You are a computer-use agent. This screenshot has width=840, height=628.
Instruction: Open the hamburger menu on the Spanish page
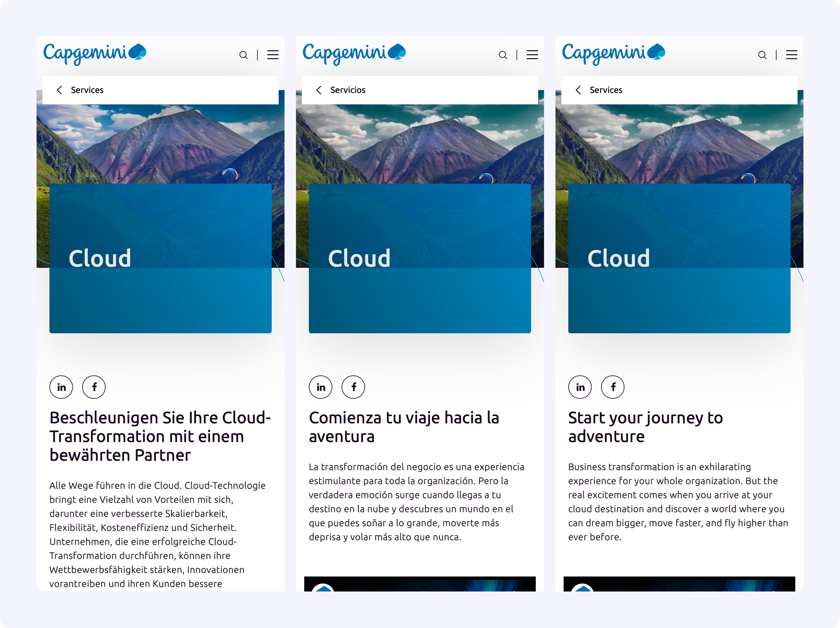point(532,55)
